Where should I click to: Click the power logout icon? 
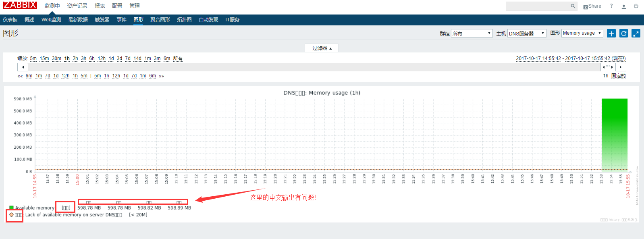pyautogui.click(x=636, y=6)
